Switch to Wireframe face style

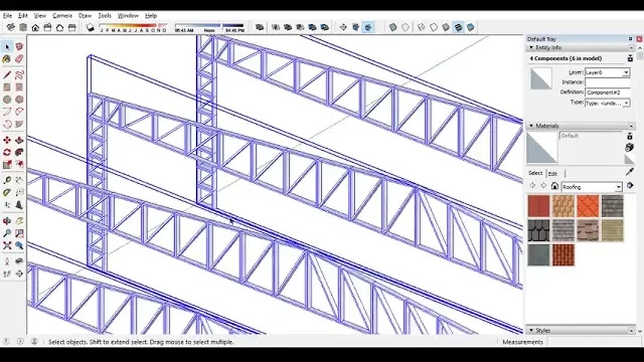(x=422, y=28)
